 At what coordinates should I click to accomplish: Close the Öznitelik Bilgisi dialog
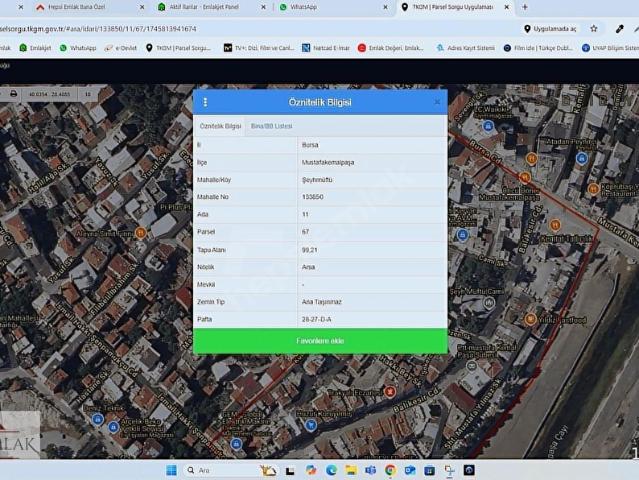(x=437, y=102)
